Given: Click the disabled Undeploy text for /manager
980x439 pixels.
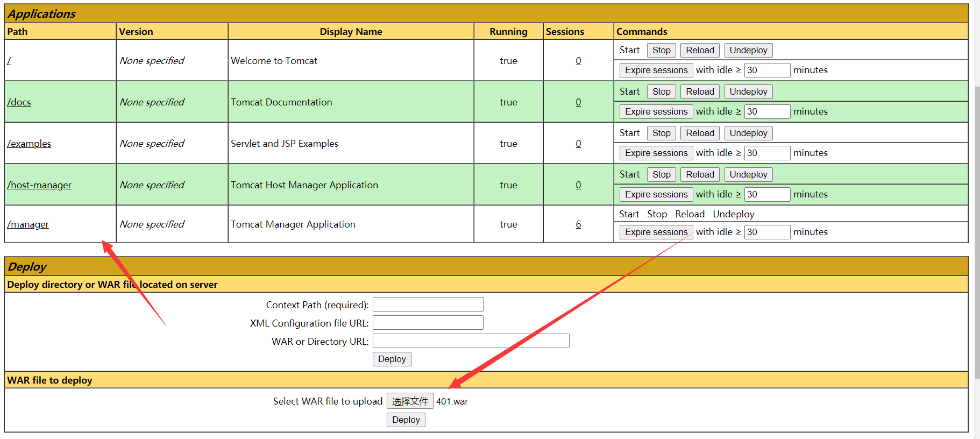Looking at the screenshot, I should [734, 214].
